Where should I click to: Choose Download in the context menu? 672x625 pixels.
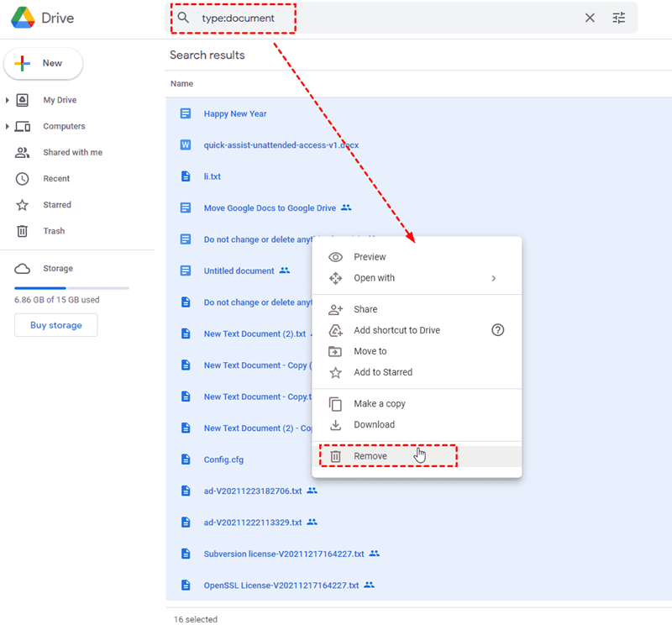pyautogui.click(x=374, y=425)
